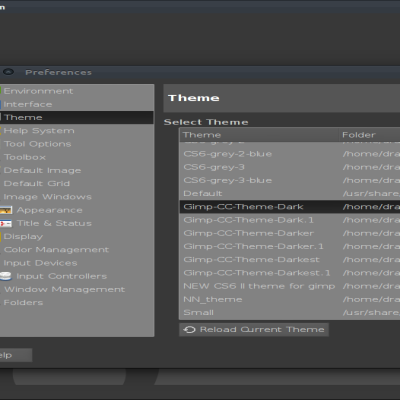Open the Toolbox preferences page
This screenshot has width=400, height=400.
tap(25, 157)
